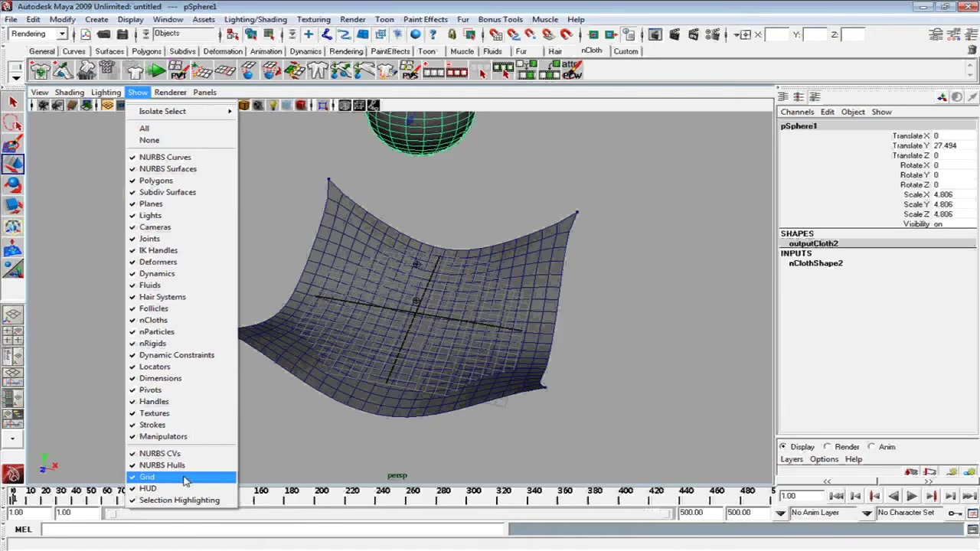
Task: Click the lock selection padlock icon
Action: [x=452, y=34]
